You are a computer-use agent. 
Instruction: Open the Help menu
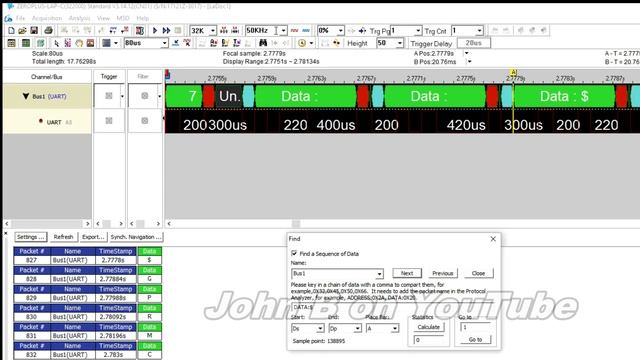click(142, 18)
